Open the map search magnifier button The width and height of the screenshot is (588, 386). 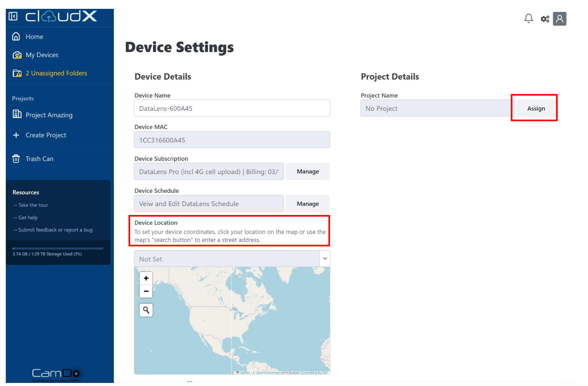point(146,310)
